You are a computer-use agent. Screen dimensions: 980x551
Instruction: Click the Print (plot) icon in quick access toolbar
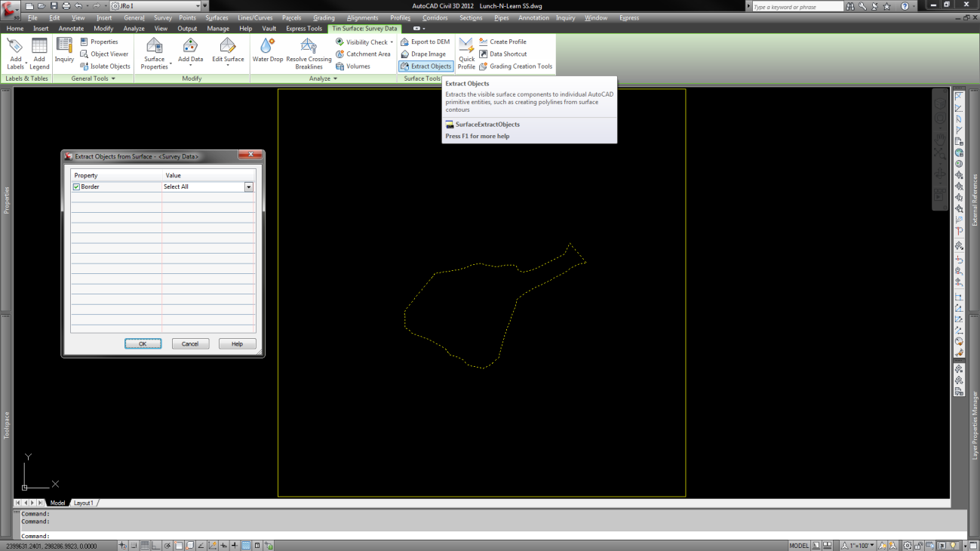pyautogui.click(x=66, y=6)
